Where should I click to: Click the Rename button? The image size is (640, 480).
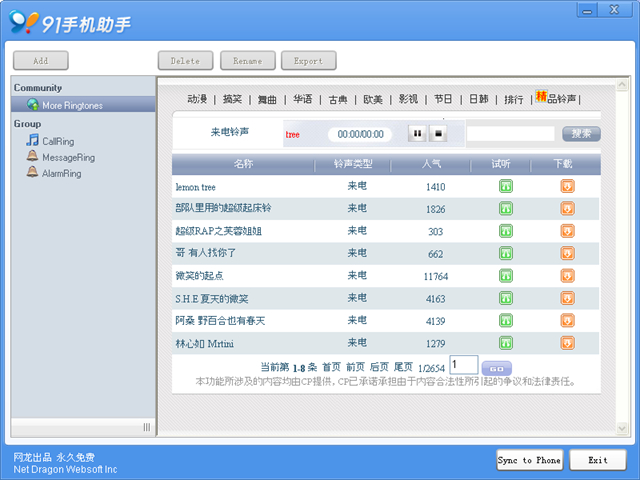(x=248, y=61)
